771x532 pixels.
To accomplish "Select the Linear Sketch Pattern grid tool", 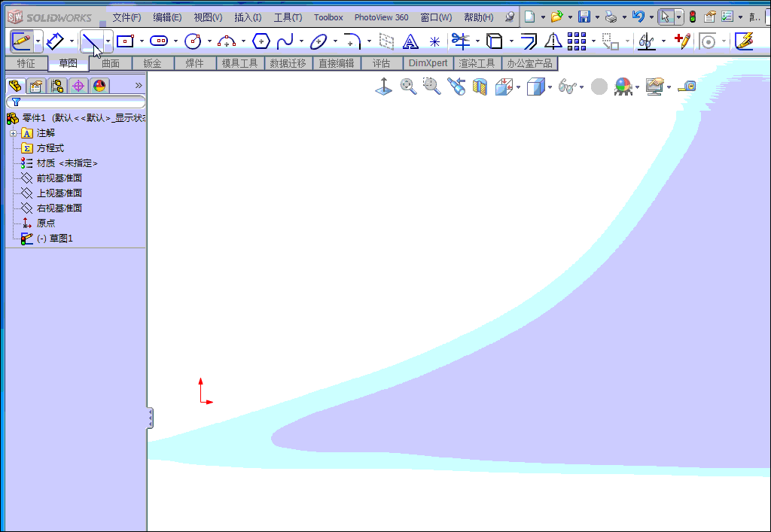I will pyautogui.click(x=576, y=41).
